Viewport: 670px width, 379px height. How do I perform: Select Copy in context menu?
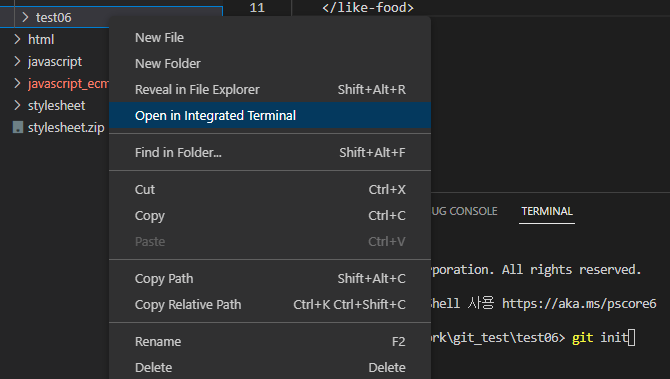270,216
